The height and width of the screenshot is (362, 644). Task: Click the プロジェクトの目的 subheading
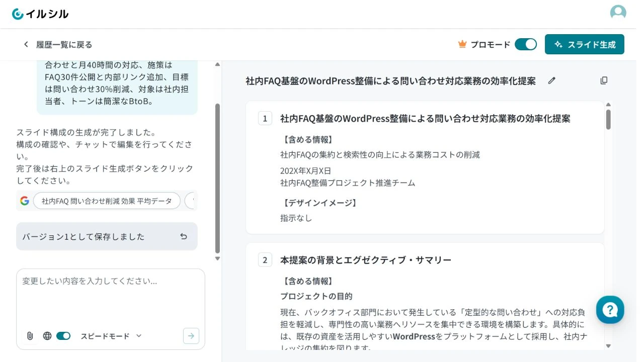tap(316, 296)
